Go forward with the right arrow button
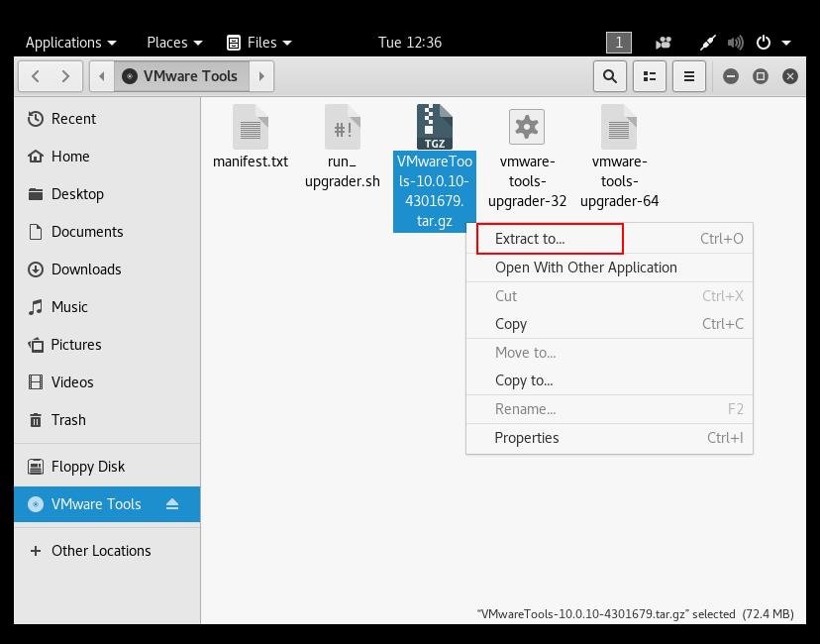The image size is (820, 644). [66, 76]
